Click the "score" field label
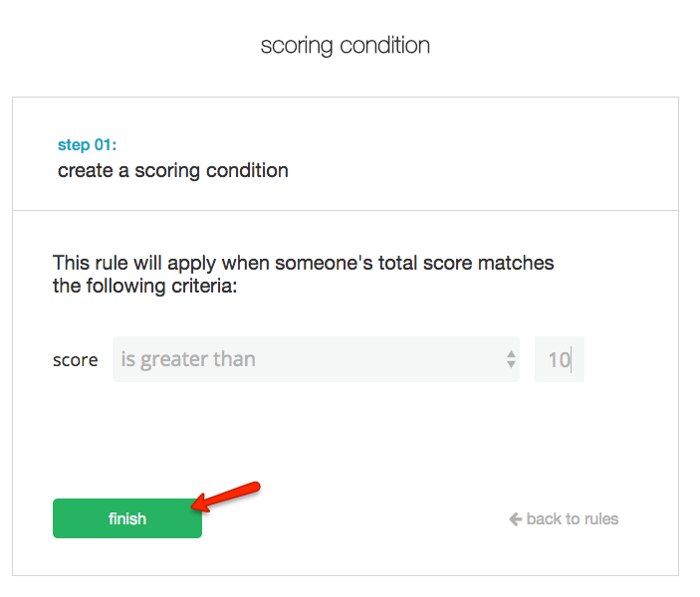Viewport: 700px width, 597px height. click(75, 360)
